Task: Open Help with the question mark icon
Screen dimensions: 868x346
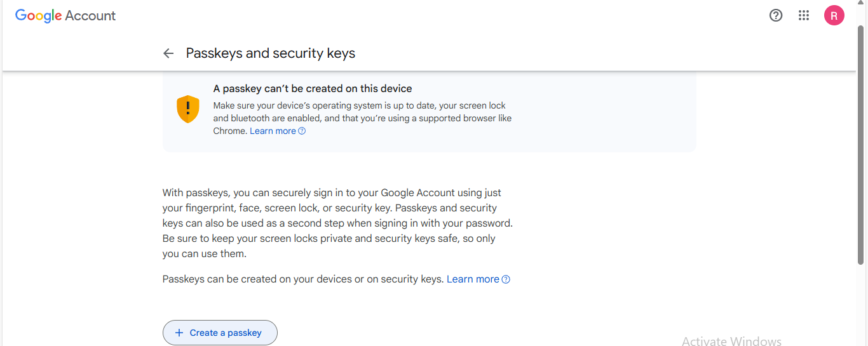Action: (776, 16)
